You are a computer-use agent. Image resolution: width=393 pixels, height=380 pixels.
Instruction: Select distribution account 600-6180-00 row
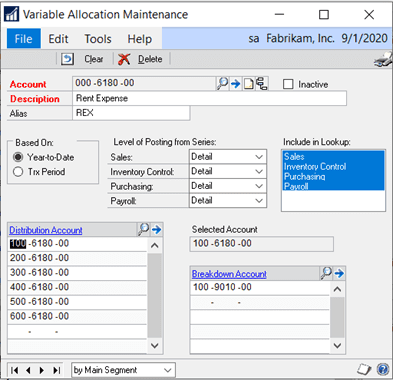coord(77,316)
